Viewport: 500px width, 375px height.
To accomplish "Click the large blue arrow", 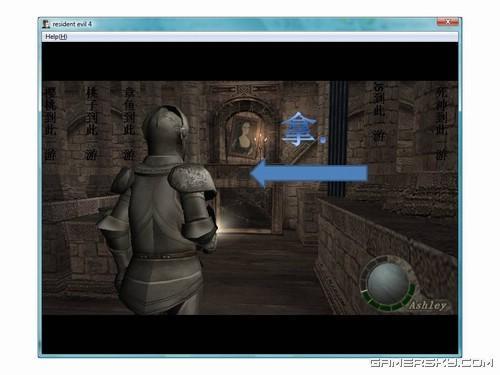I will [309, 174].
